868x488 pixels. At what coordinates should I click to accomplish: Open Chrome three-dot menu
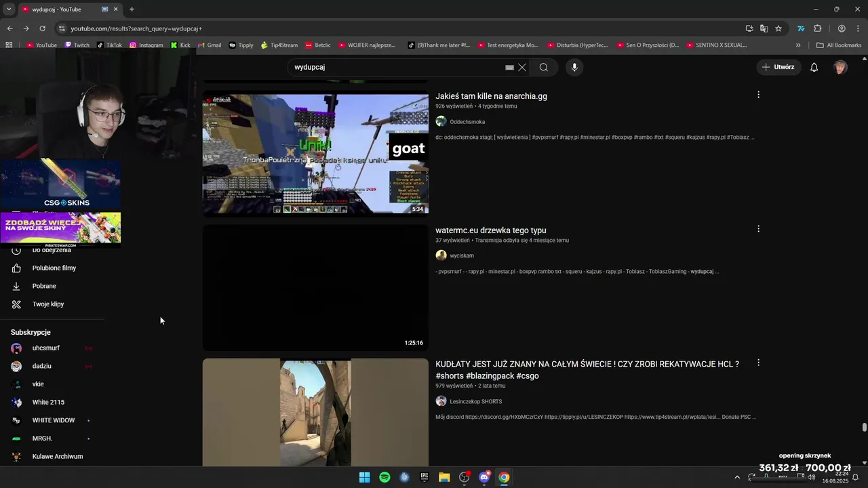point(858,28)
